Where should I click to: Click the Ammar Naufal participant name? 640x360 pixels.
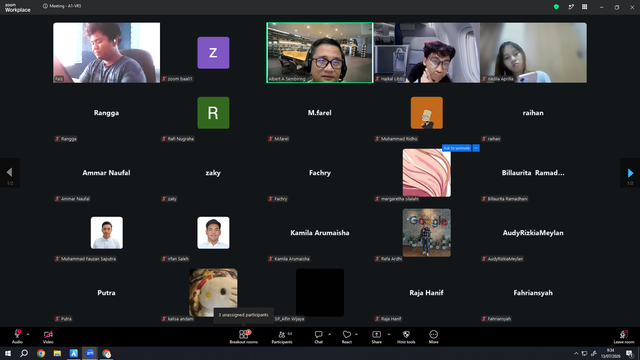click(x=106, y=173)
